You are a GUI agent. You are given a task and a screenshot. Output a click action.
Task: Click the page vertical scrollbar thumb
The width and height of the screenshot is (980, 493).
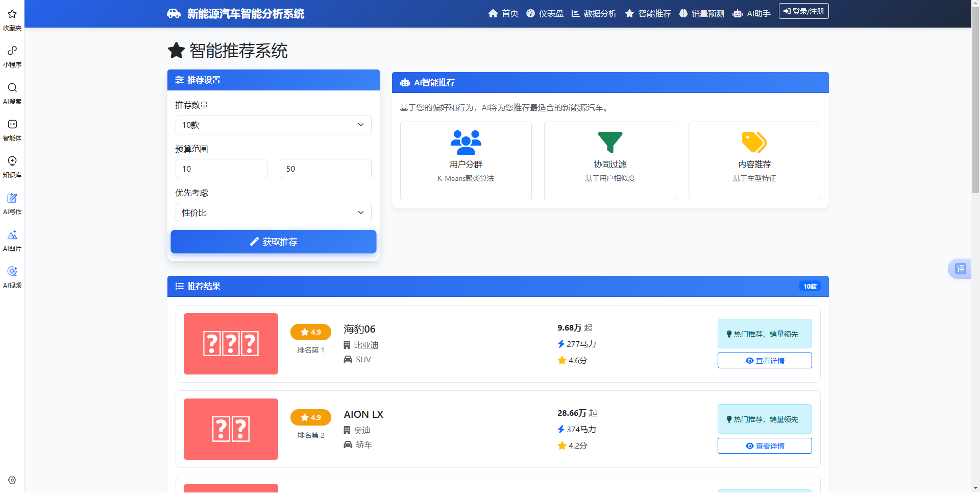click(975, 100)
